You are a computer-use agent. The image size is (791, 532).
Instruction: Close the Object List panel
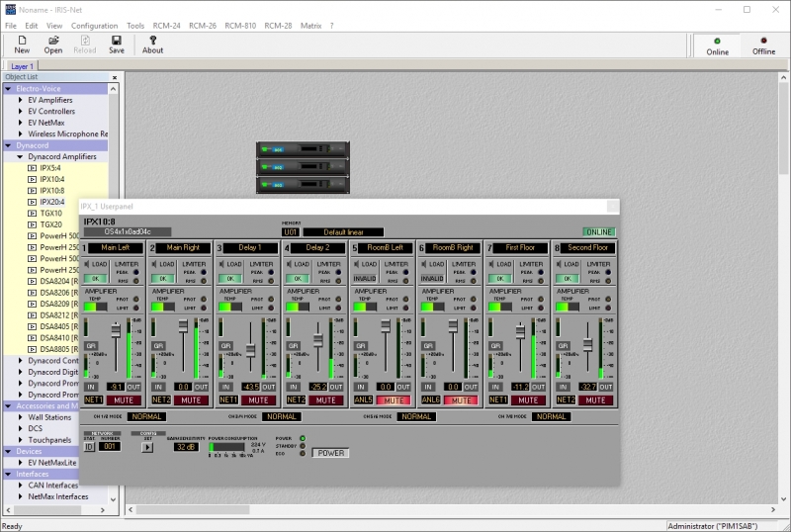click(115, 77)
